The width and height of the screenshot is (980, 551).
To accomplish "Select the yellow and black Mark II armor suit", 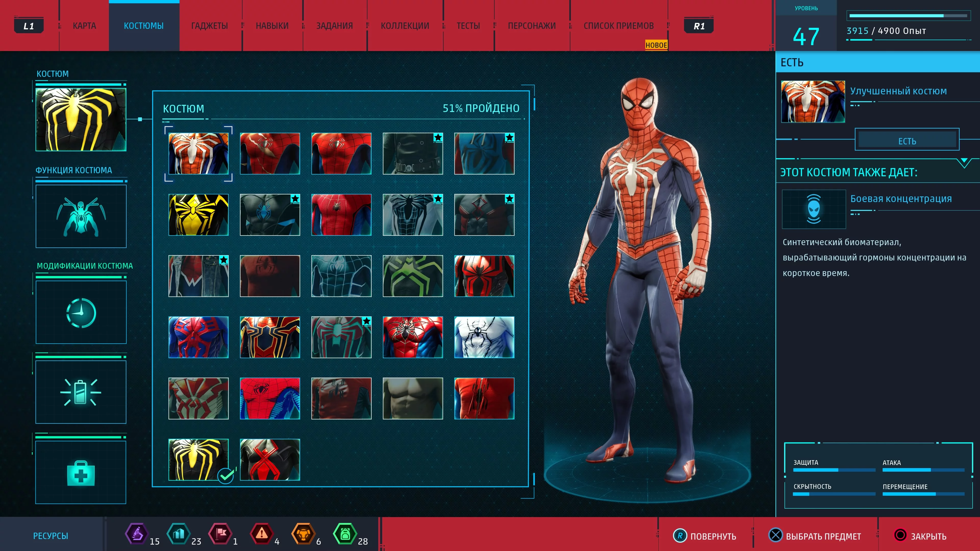I will pyautogui.click(x=199, y=215).
